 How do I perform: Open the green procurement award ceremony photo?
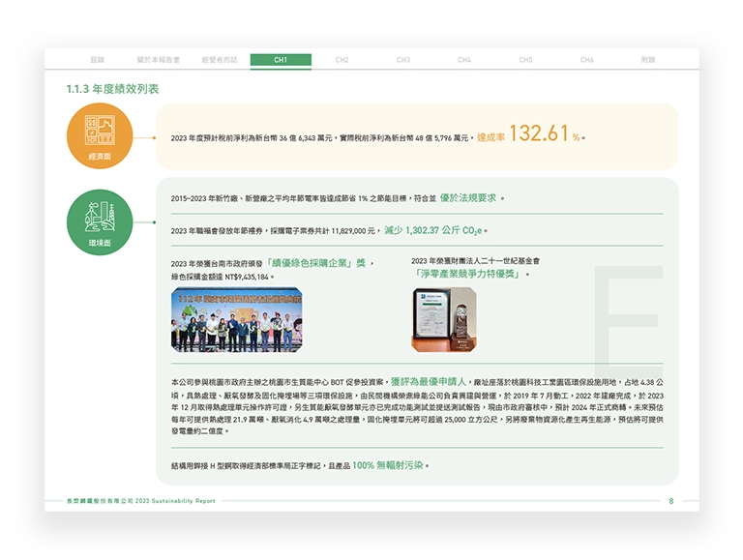(236, 319)
